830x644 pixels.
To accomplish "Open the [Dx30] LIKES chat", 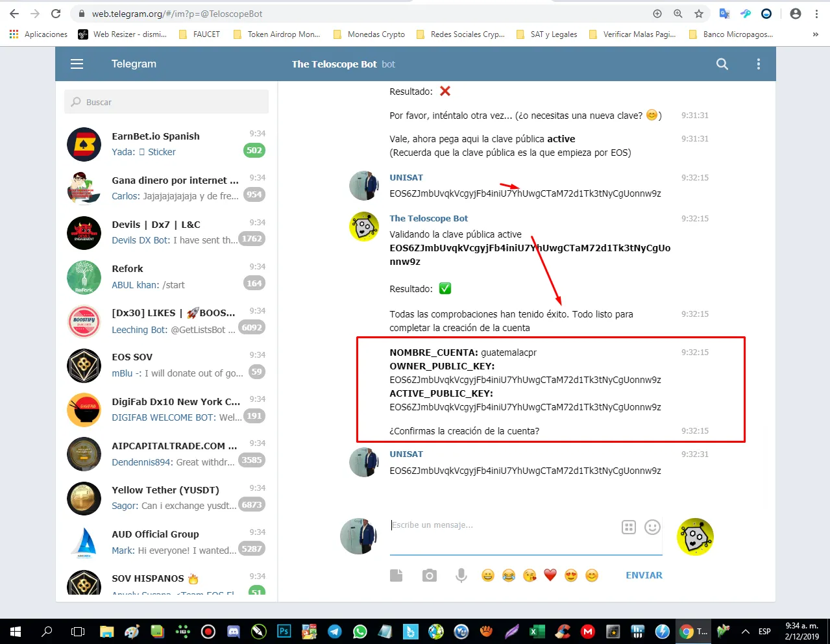I will coord(167,321).
